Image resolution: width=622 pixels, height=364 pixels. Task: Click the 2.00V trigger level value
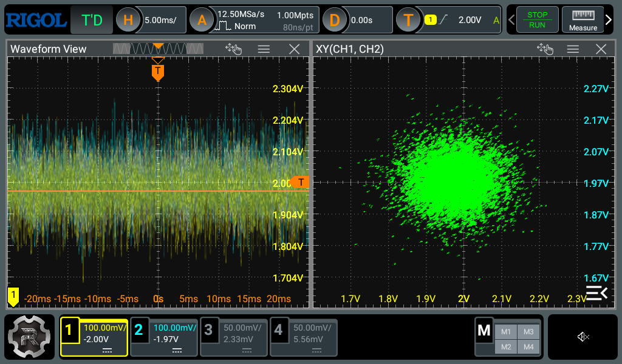(470, 20)
